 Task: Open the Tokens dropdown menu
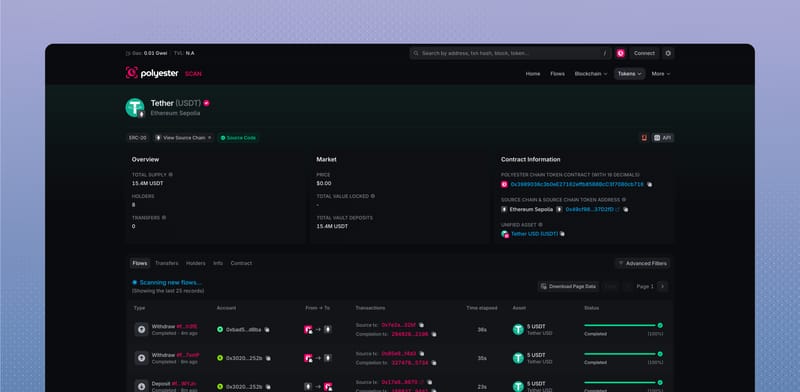pos(630,74)
